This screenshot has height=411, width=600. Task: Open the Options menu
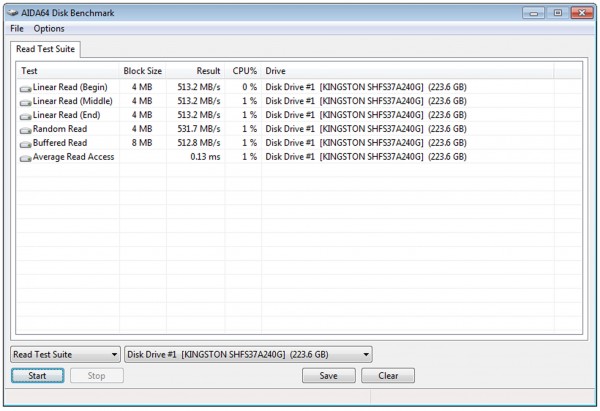pos(49,29)
